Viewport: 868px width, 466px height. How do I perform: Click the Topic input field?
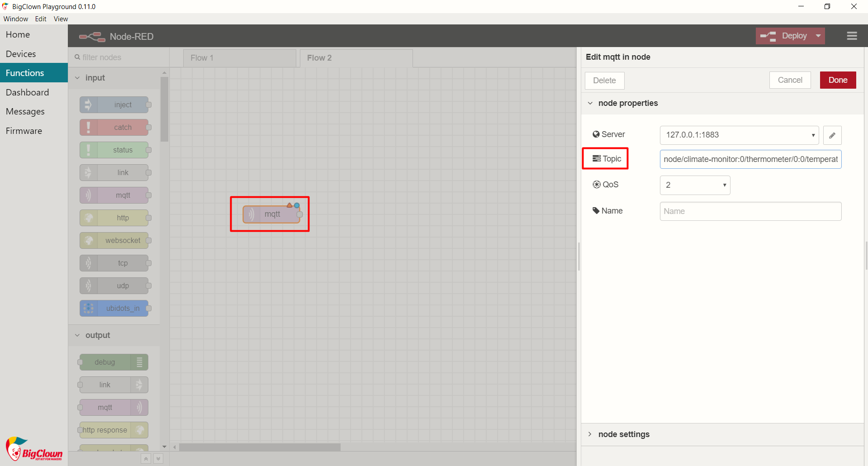(x=750, y=159)
